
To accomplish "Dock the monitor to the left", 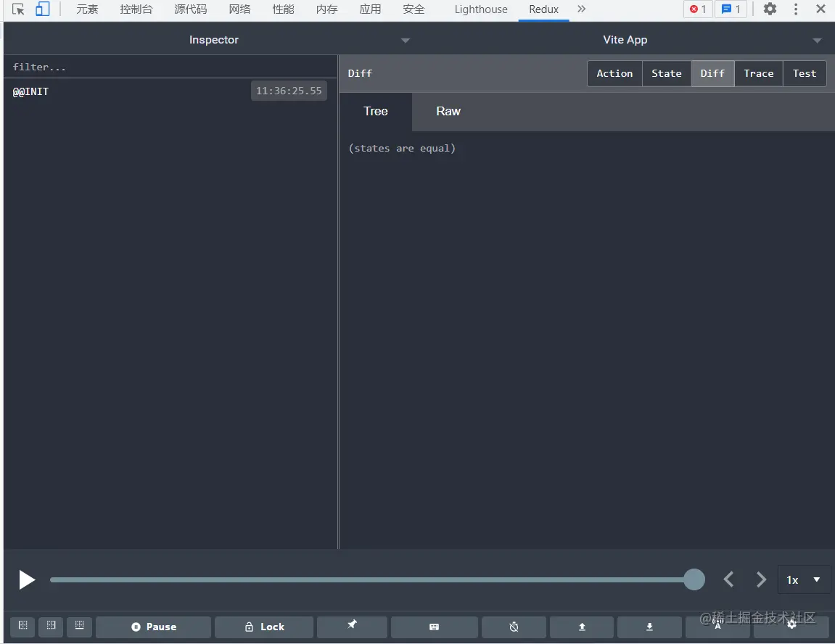I will click(x=23, y=627).
